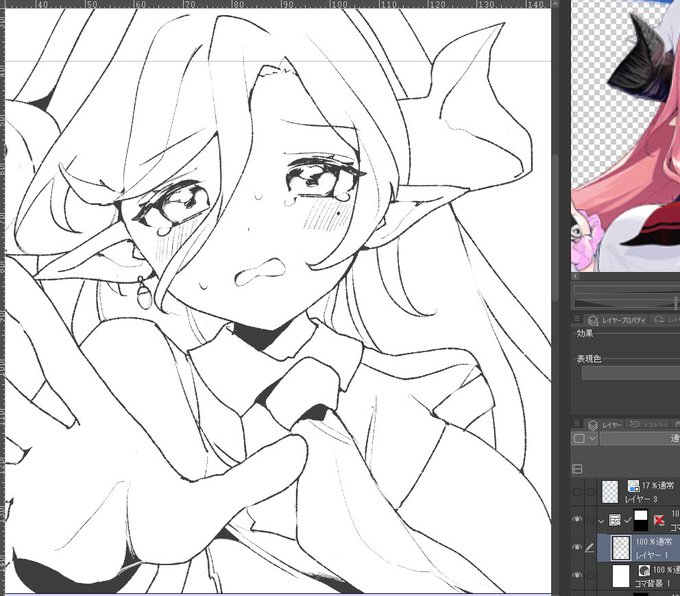Toggle the column box on frame folder row

[x=590, y=520]
